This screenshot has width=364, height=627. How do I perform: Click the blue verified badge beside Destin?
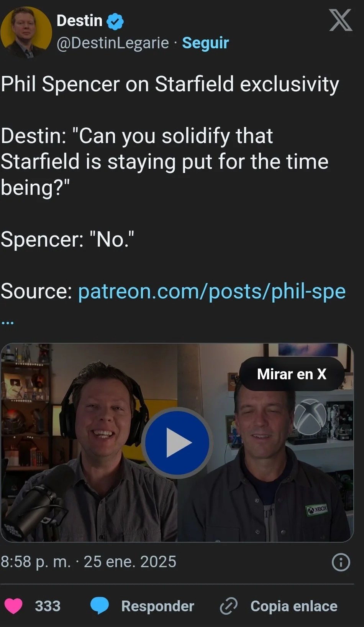point(115,21)
